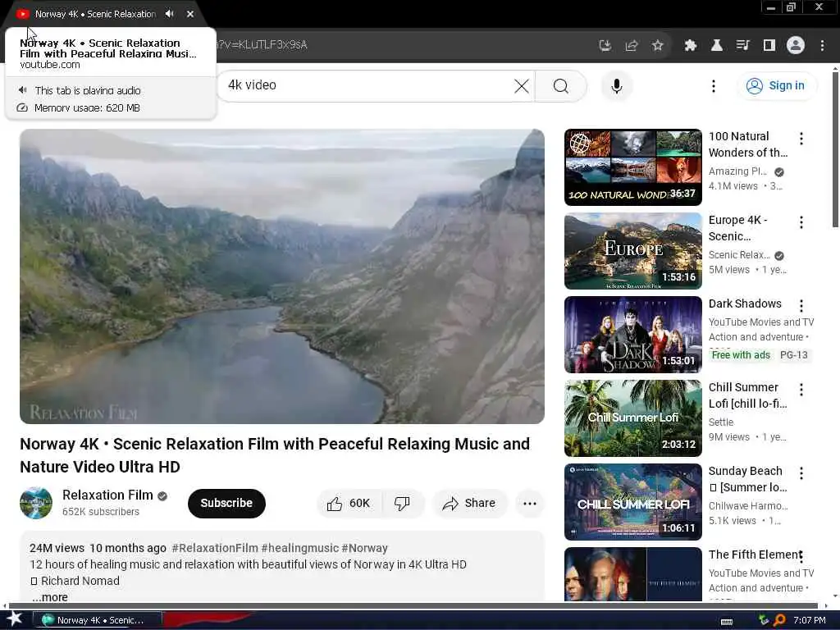Open more actions ellipsis below video

(529, 503)
